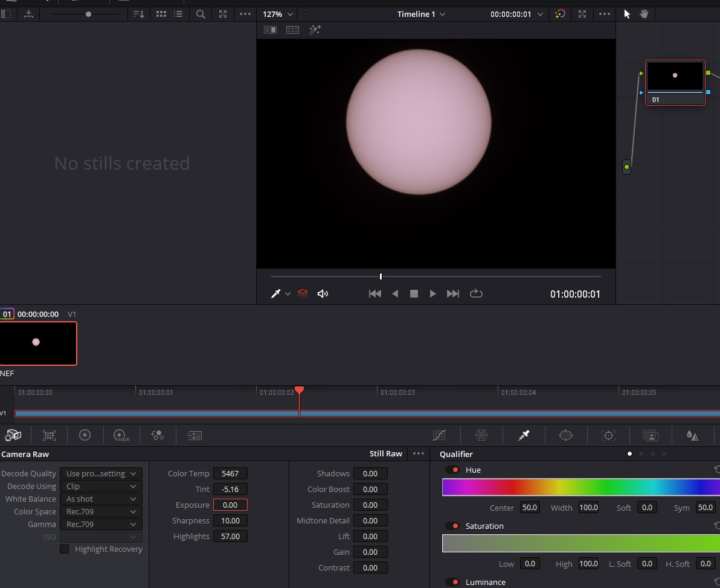The image size is (720, 588).
Task: Expand the Decode Quality dropdown
Action: (x=101, y=474)
